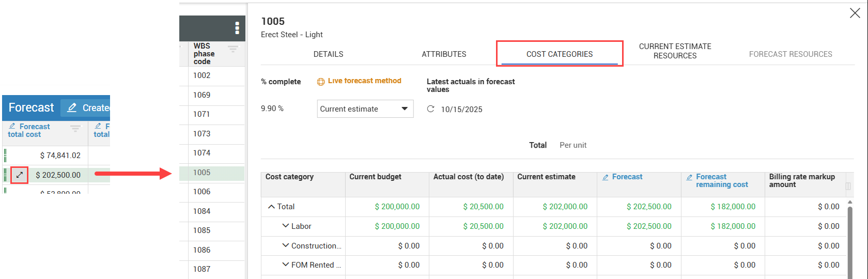Viewport: 868px width, 279px height.
Task: Open the Current Estimate Resources tab
Action: coord(675,51)
